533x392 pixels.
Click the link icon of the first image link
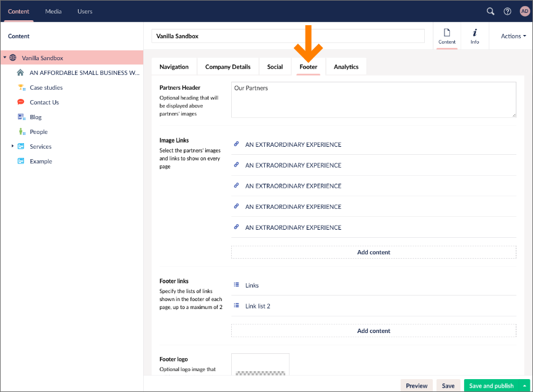(236, 144)
